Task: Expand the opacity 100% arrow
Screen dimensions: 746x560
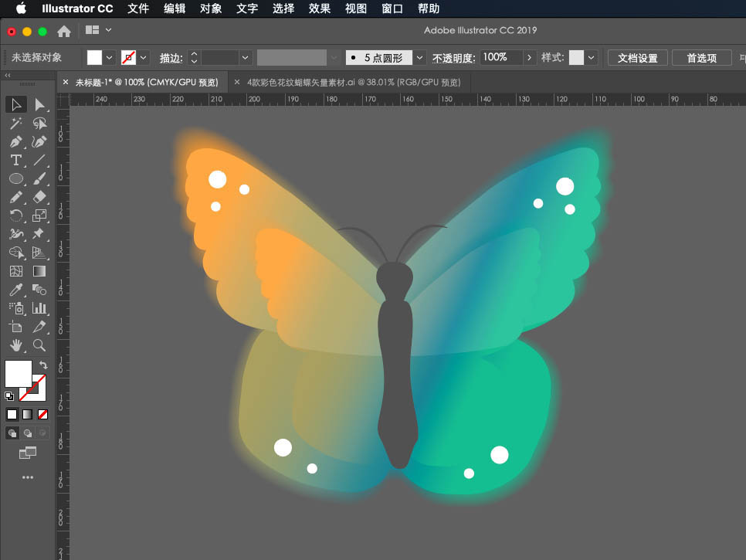Action: click(x=529, y=58)
